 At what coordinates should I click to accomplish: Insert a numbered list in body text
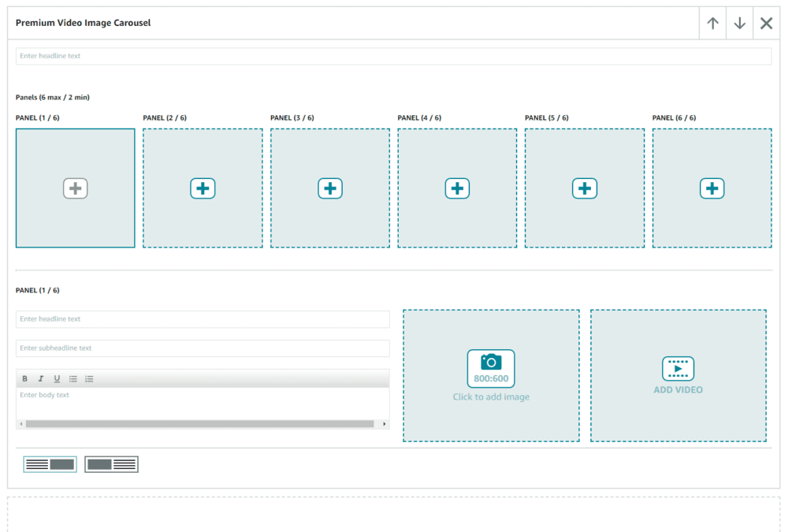click(x=89, y=378)
